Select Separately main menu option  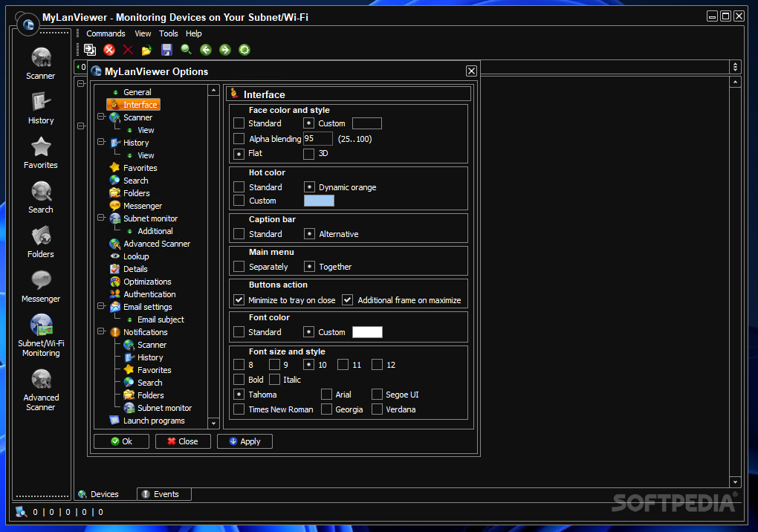coord(239,267)
